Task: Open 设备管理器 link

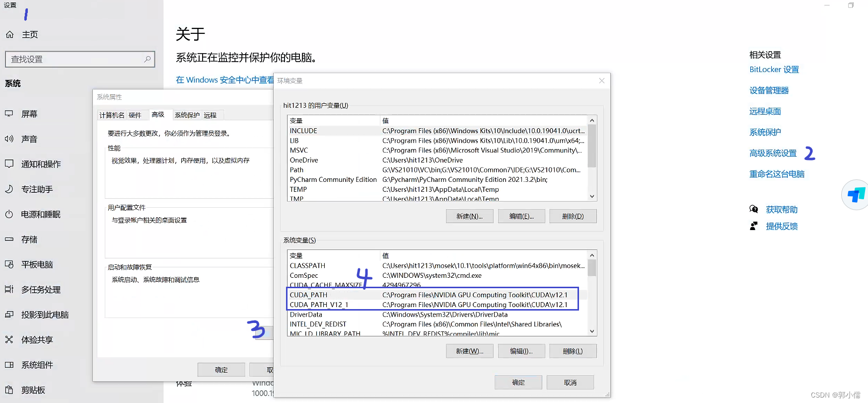Action: pos(769,90)
